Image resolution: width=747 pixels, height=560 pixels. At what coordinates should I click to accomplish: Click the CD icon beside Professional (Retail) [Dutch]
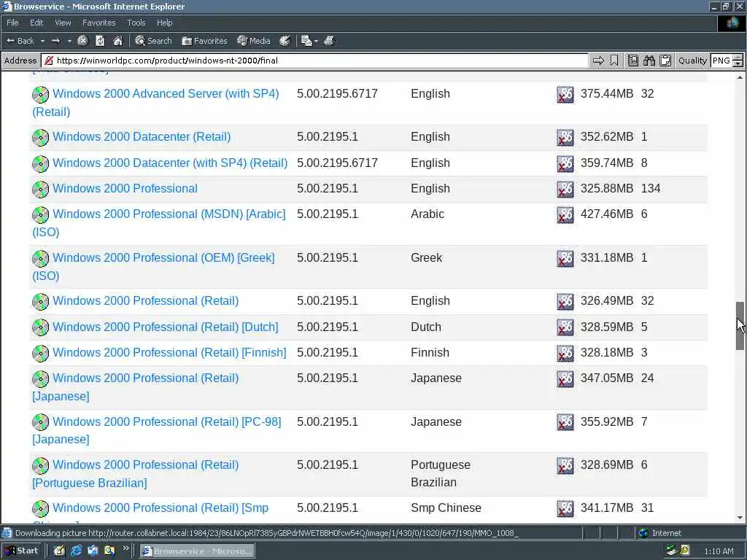click(41, 327)
